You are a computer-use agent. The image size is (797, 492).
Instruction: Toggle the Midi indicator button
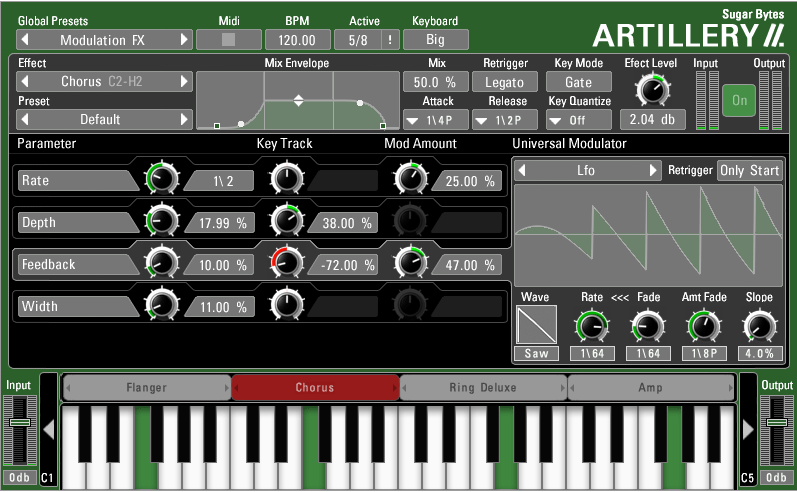(229, 40)
